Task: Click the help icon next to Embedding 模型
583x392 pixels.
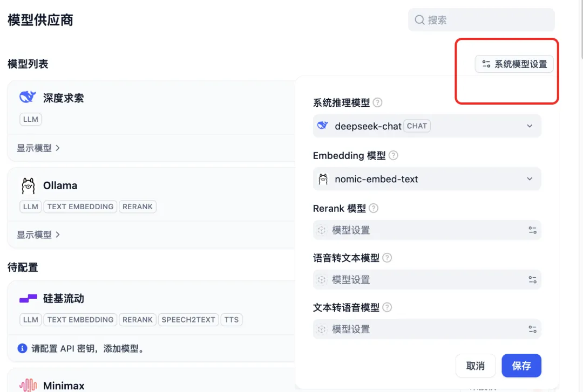Action: tap(393, 155)
